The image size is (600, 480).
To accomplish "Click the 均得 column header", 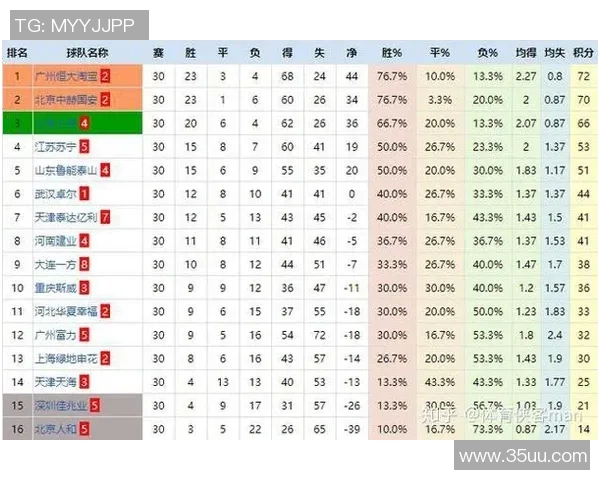I will [525, 52].
